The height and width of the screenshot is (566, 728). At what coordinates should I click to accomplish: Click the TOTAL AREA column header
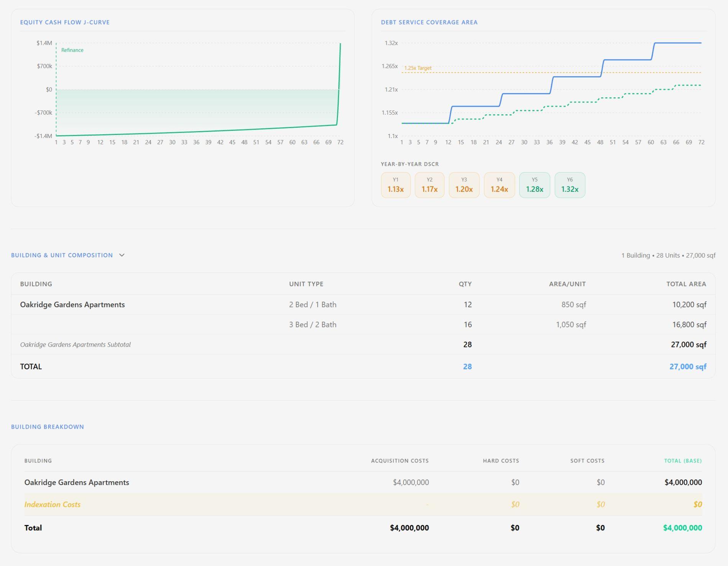[686, 284]
